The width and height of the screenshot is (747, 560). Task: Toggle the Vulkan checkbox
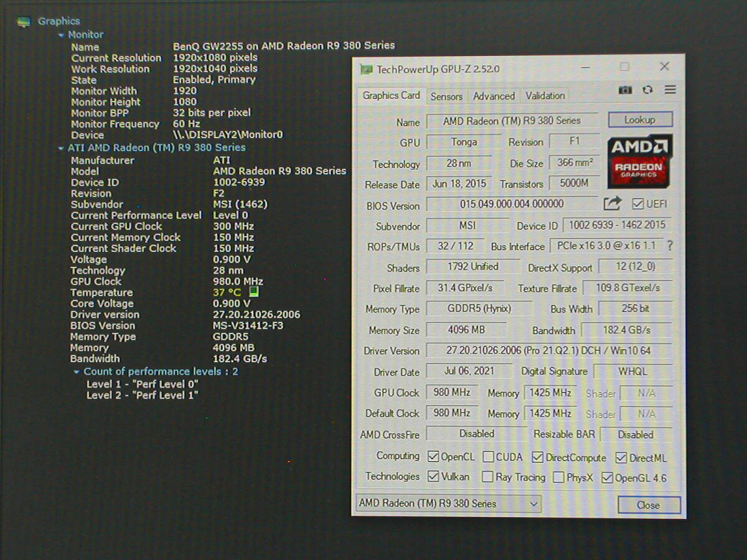point(433,477)
